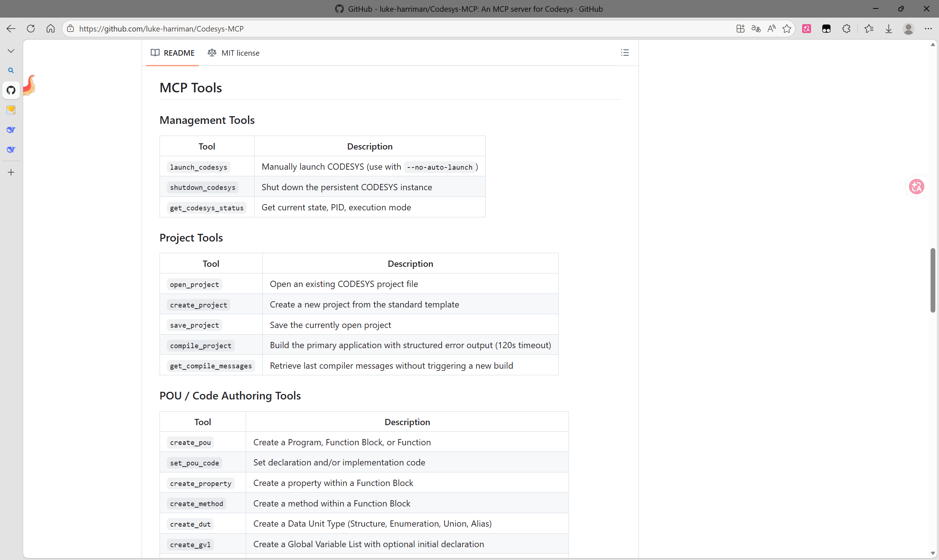Click the set_pou_code tool name
Screen dimensions: 939x560
pyautogui.click(x=194, y=463)
